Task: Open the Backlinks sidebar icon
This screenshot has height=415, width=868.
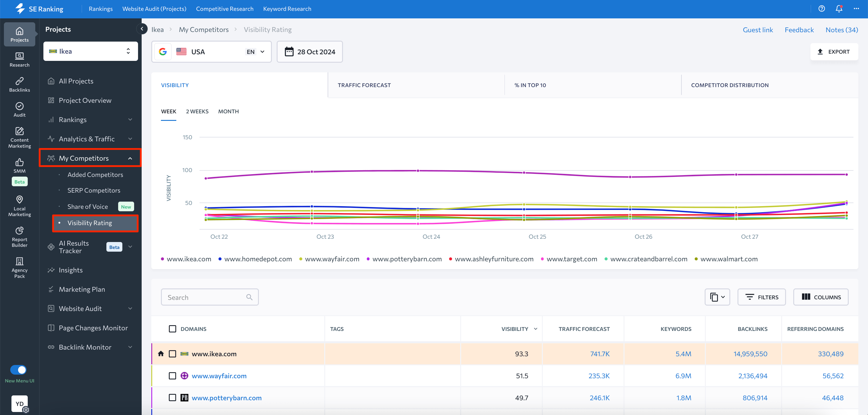Action: point(20,84)
